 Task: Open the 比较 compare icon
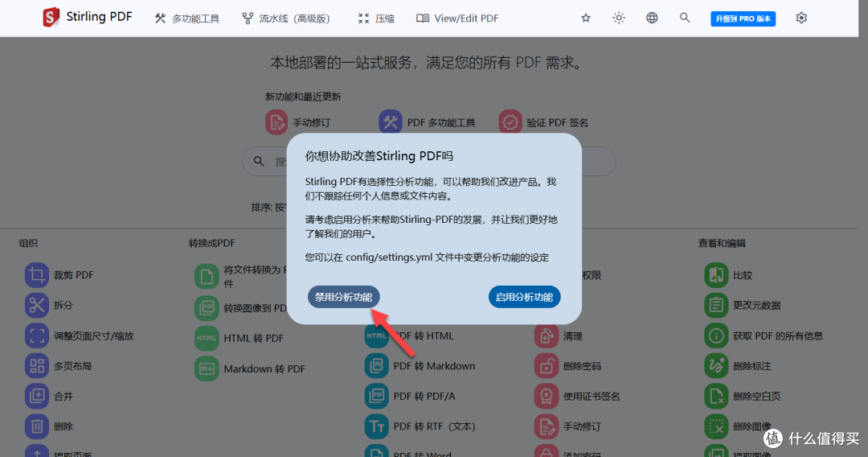point(716,274)
